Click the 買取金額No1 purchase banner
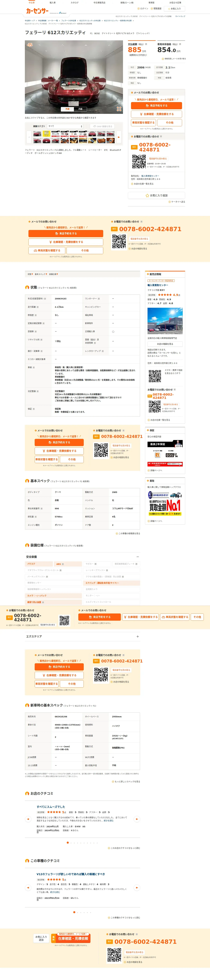Viewport: 210px width, 980px height. tap(165, 503)
